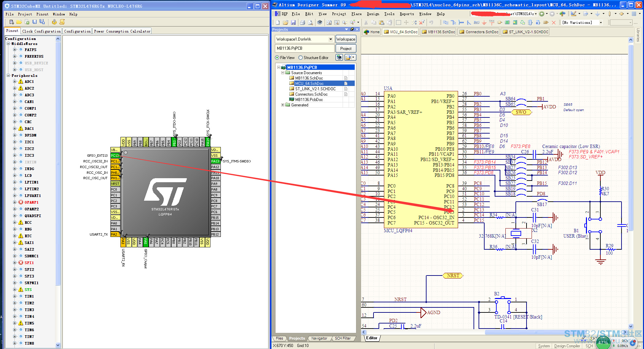Click clear filter icon in Altium toolbar

[422, 22]
